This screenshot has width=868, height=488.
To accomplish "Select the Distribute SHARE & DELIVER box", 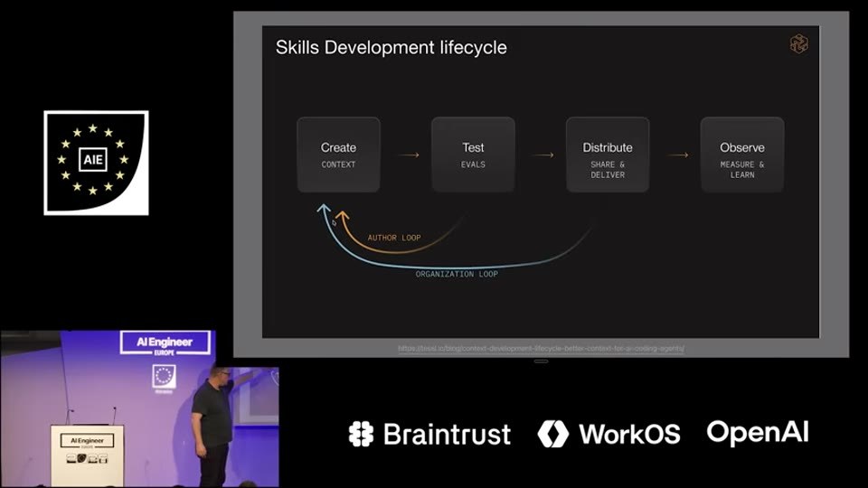I will 608,155.
